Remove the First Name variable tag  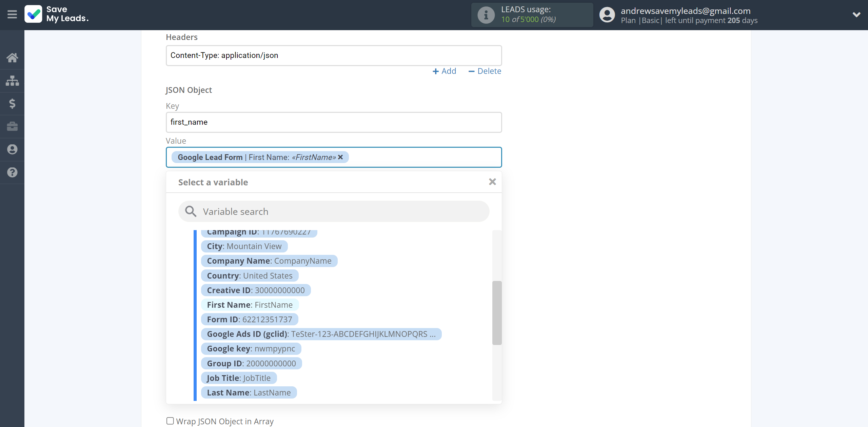[340, 157]
